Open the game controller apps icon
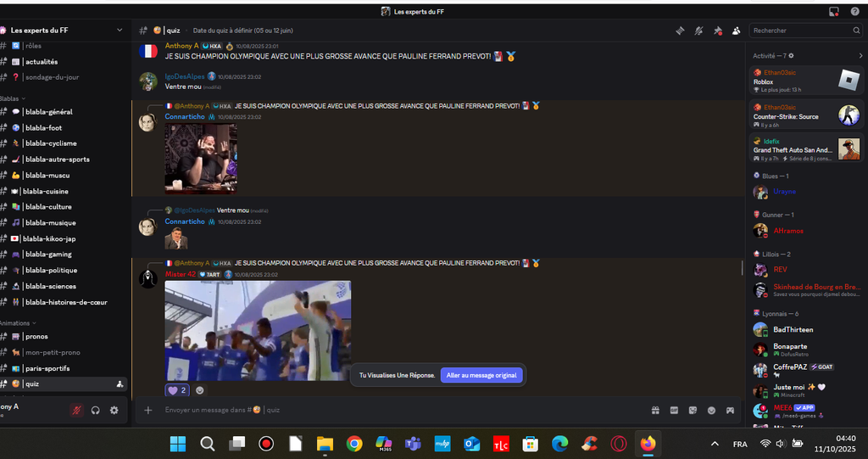Screen dimensions: 868x459 point(730,411)
